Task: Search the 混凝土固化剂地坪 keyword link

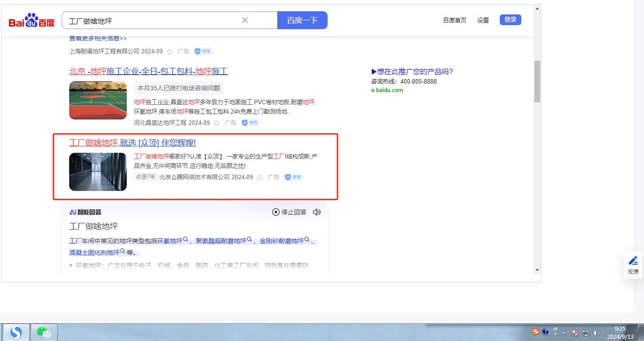Action: (x=98, y=252)
